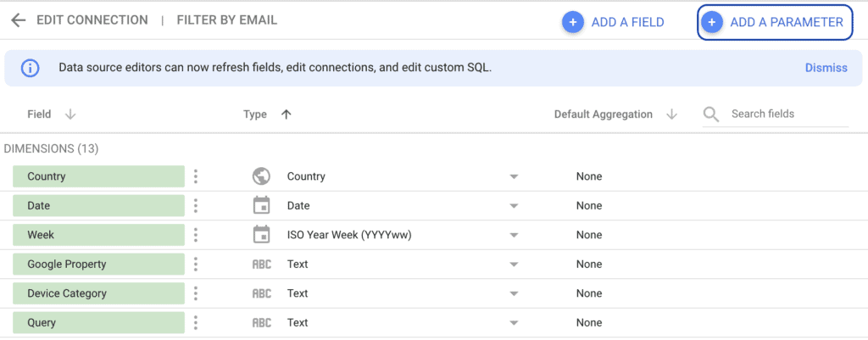
Task: Click the banner message about data source editors
Action: [275, 68]
